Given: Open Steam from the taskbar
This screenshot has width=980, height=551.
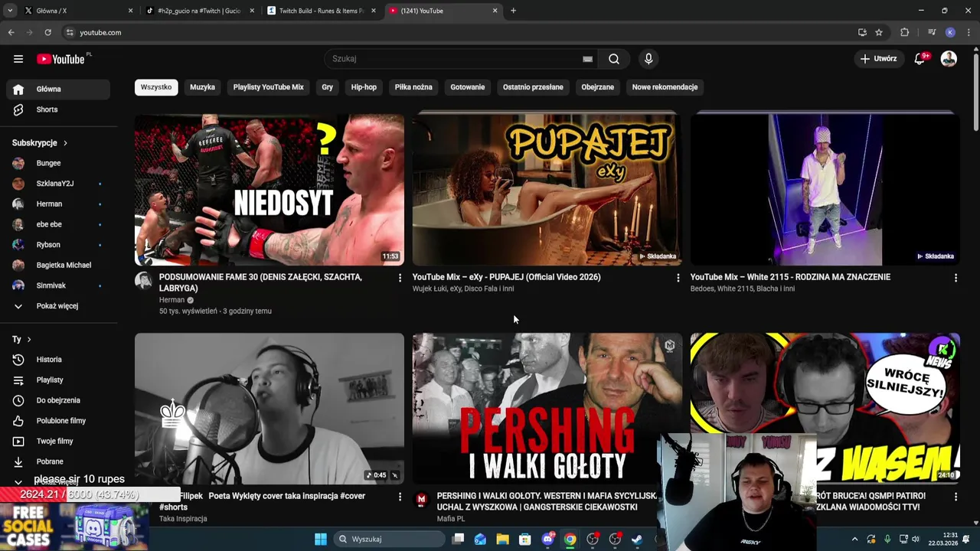Looking at the screenshot, I should (637, 539).
